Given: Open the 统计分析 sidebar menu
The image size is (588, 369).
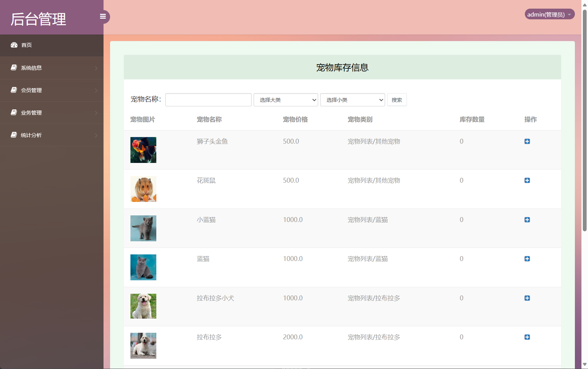Looking at the screenshot, I should point(52,135).
